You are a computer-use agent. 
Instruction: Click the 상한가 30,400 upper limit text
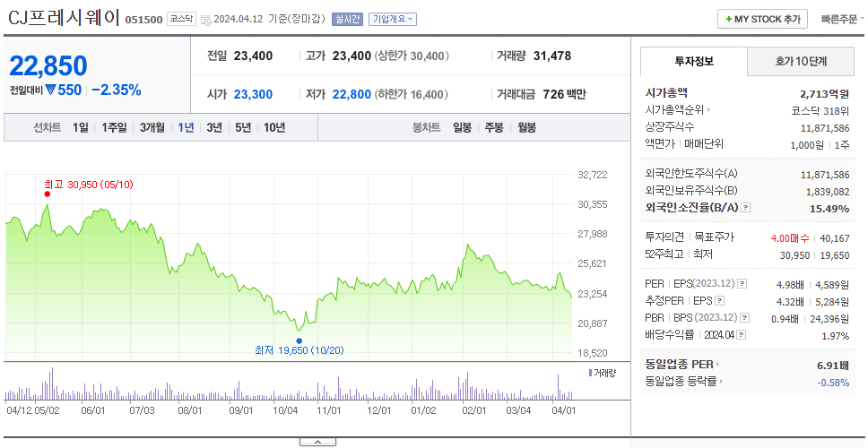pyautogui.click(x=412, y=56)
